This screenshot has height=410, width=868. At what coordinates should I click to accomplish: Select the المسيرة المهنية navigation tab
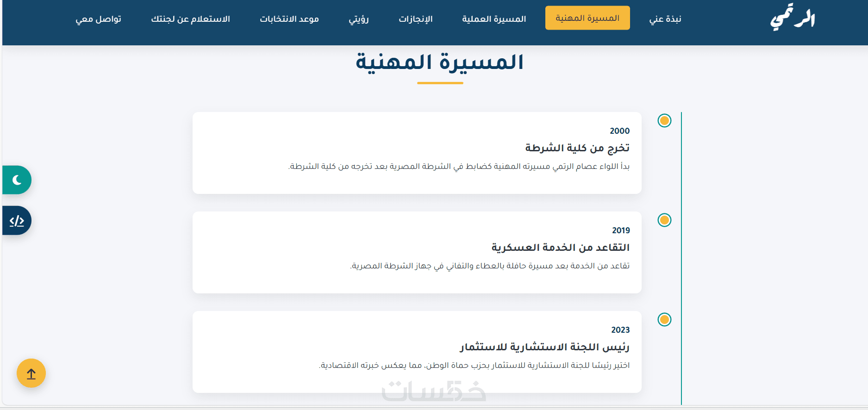point(587,18)
